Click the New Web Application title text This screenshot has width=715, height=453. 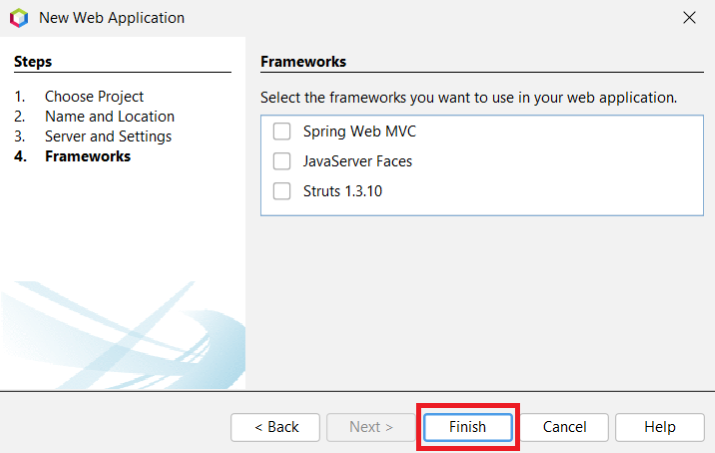tap(112, 18)
